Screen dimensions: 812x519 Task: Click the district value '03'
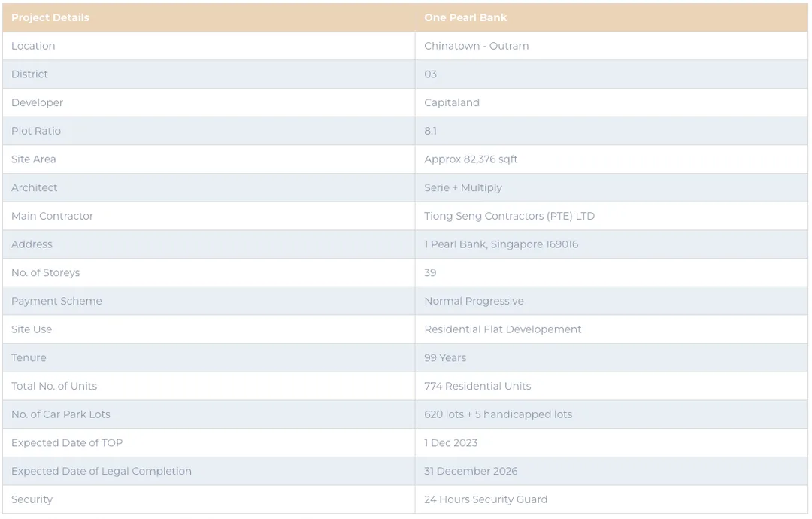[x=430, y=74]
